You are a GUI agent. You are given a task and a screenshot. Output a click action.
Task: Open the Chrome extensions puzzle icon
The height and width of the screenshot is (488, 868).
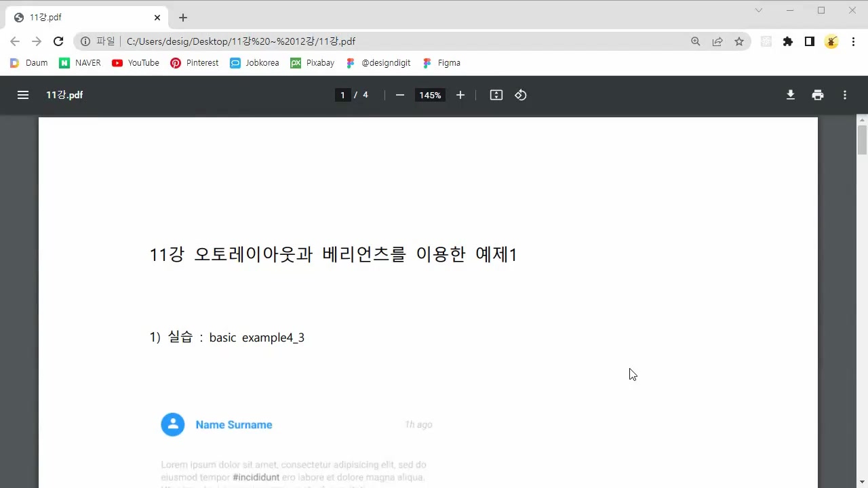[788, 41]
